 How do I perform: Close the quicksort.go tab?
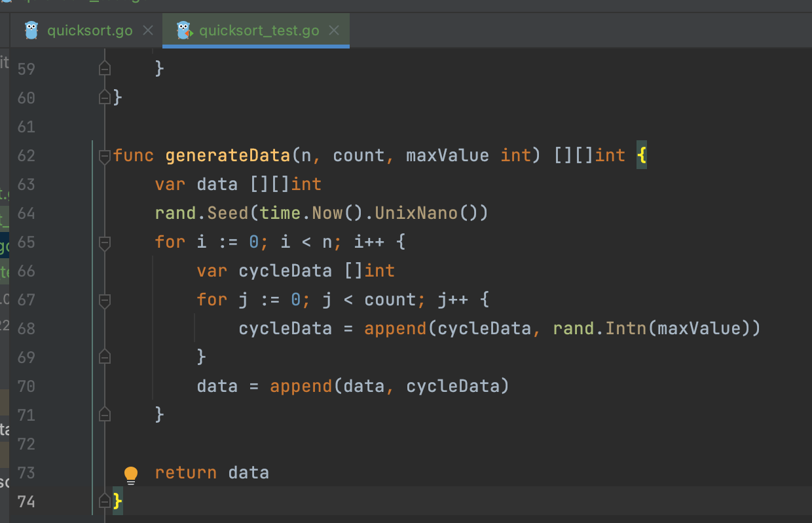tap(148, 30)
